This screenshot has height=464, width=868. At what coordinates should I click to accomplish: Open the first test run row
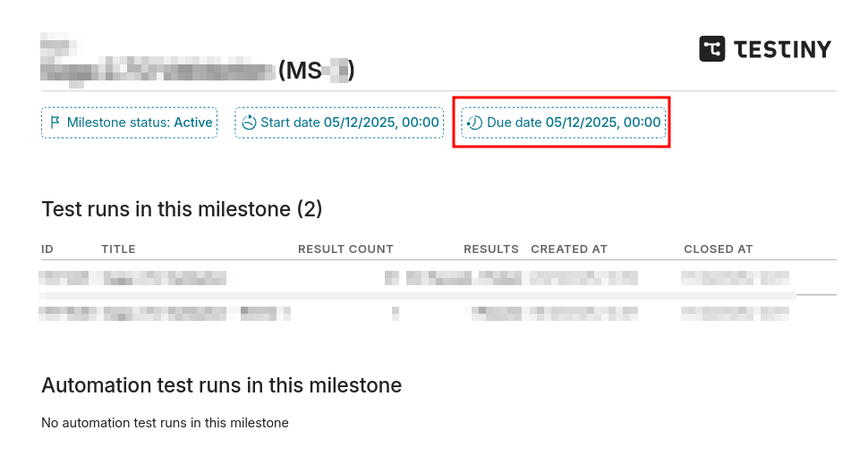click(165, 278)
